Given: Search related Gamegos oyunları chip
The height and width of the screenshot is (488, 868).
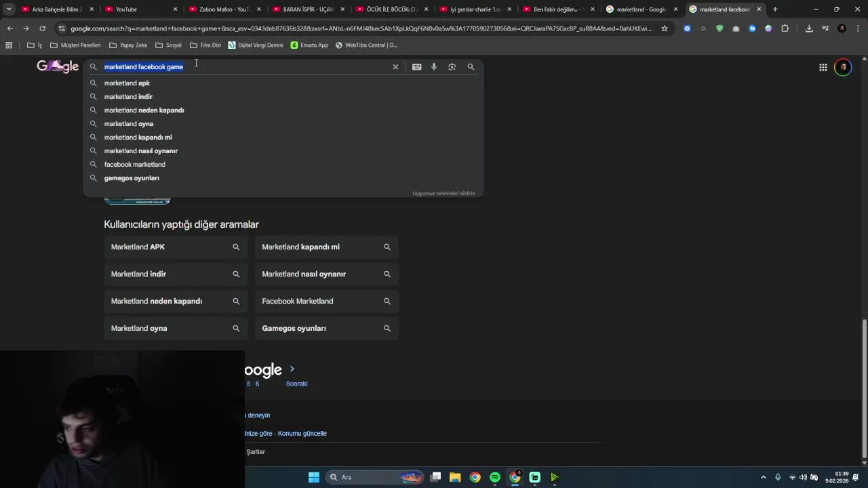Looking at the screenshot, I should (x=327, y=329).
